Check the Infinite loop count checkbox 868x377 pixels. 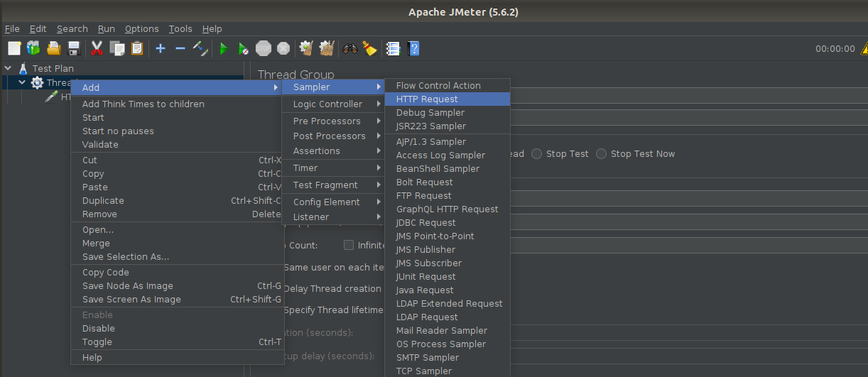(349, 245)
